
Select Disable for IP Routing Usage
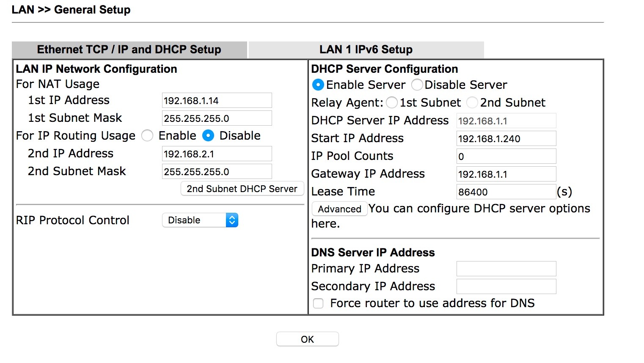pos(208,136)
